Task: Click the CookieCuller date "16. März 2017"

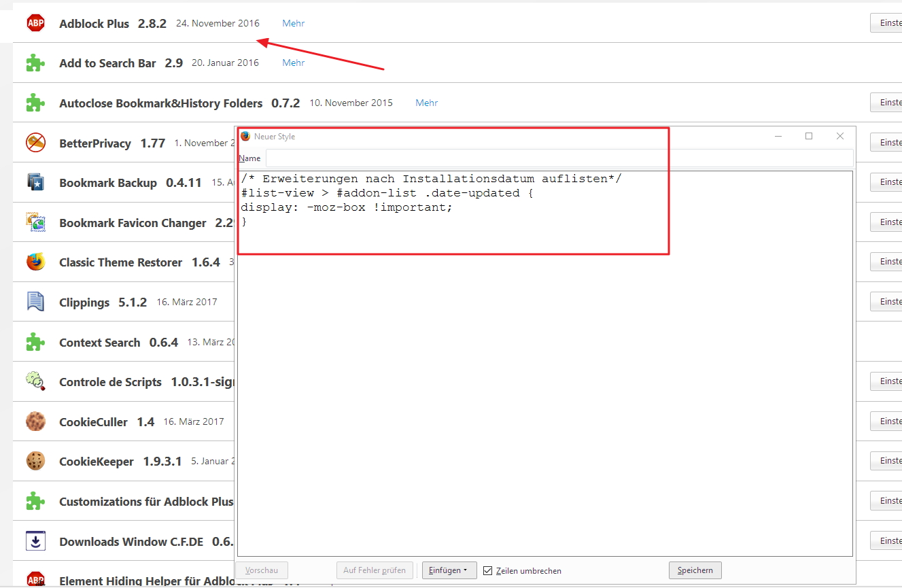Action: (194, 421)
